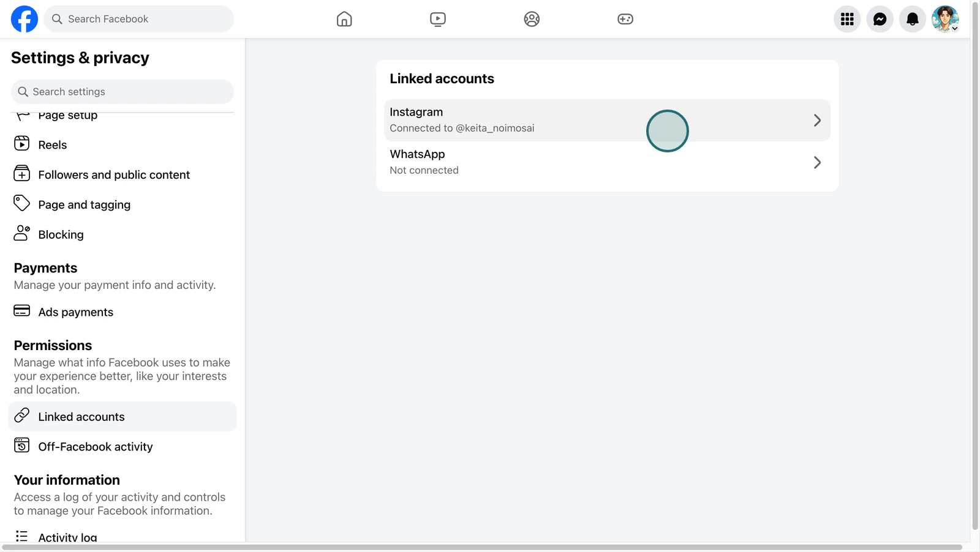The width and height of the screenshot is (980, 552).
Task: Click the magnifier in Search settings
Action: [x=23, y=92]
